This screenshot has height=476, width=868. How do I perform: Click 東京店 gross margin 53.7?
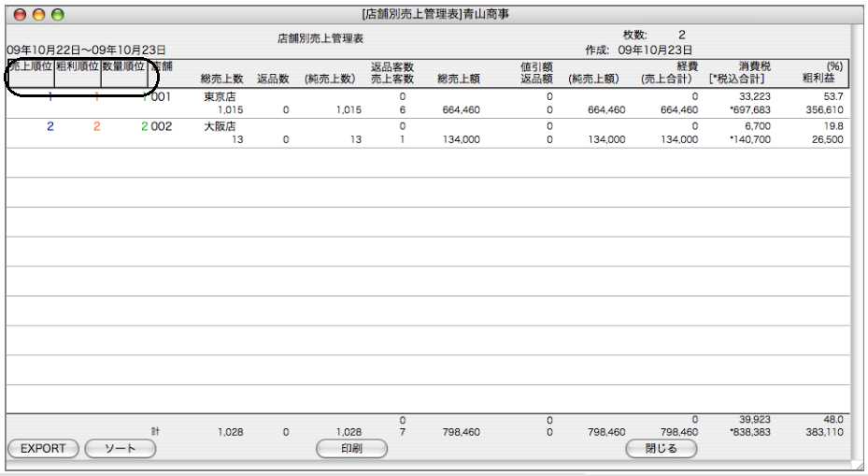coord(833,97)
